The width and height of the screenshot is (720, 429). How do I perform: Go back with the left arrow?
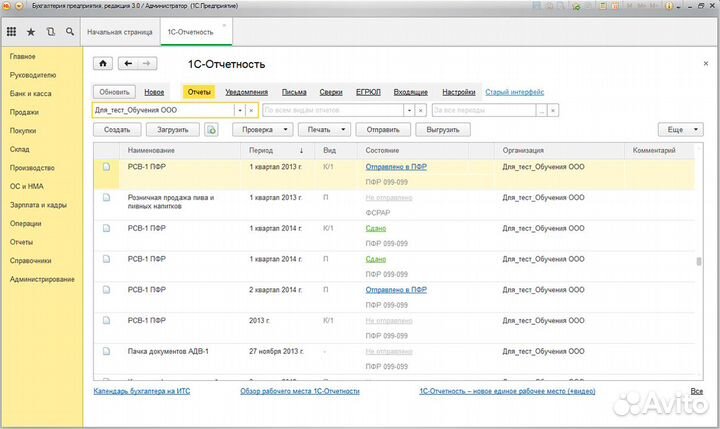127,64
